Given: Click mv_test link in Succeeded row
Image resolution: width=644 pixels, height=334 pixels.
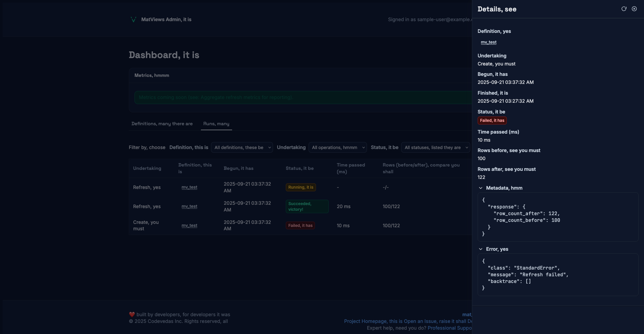Looking at the screenshot, I should [x=189, y=206].
